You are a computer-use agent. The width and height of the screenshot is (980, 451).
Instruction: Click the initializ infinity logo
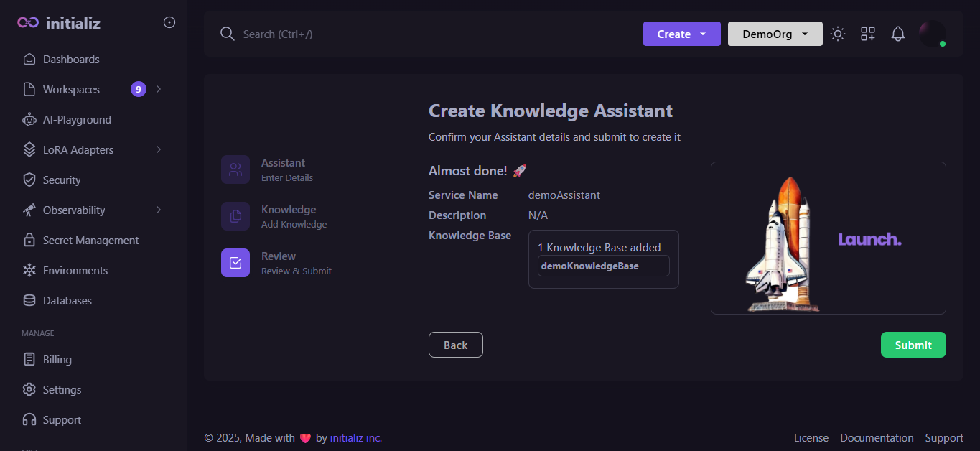[28, 23]
